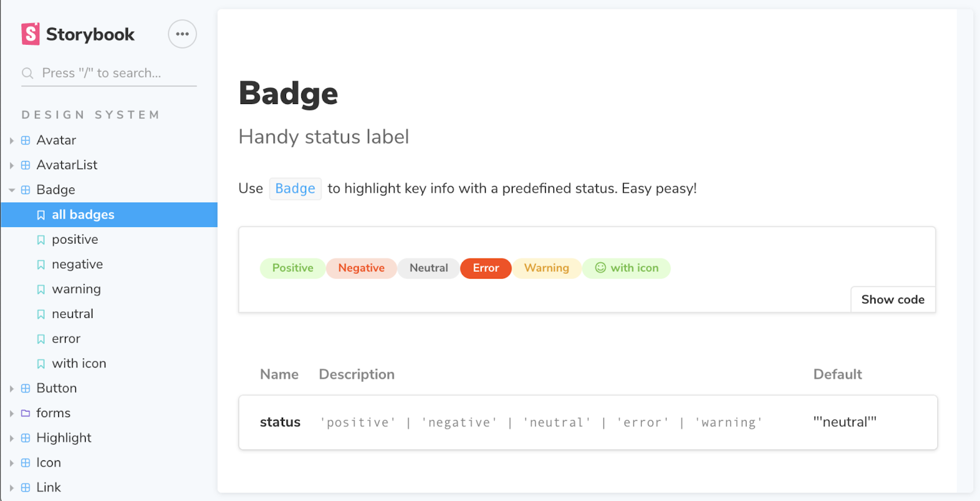
Task: Click the orange Error badge
Action: click(x=486, y=268)
